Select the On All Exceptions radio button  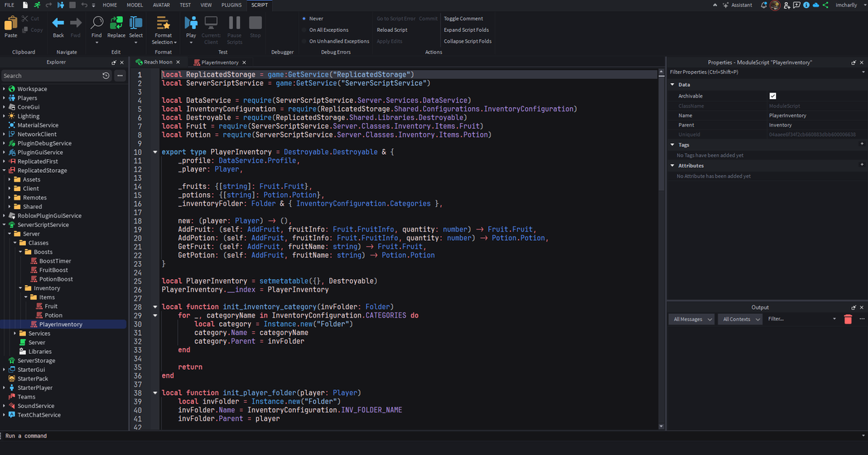point(304,30)
